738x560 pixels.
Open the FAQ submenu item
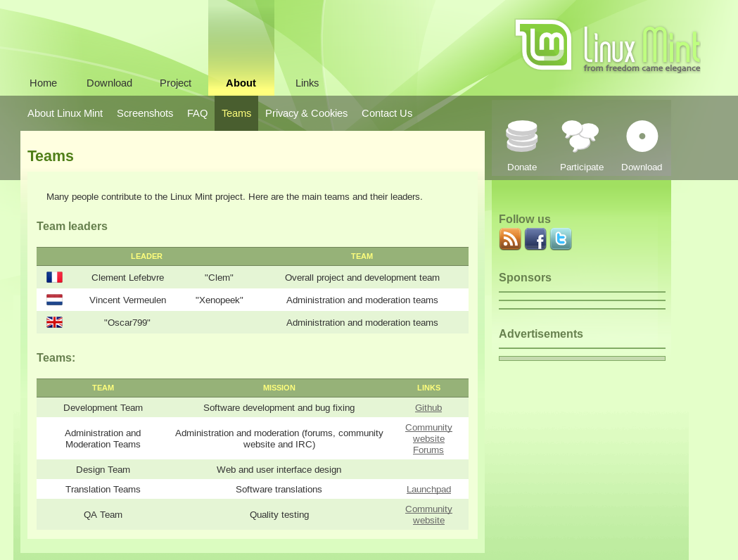pos(197,113)
